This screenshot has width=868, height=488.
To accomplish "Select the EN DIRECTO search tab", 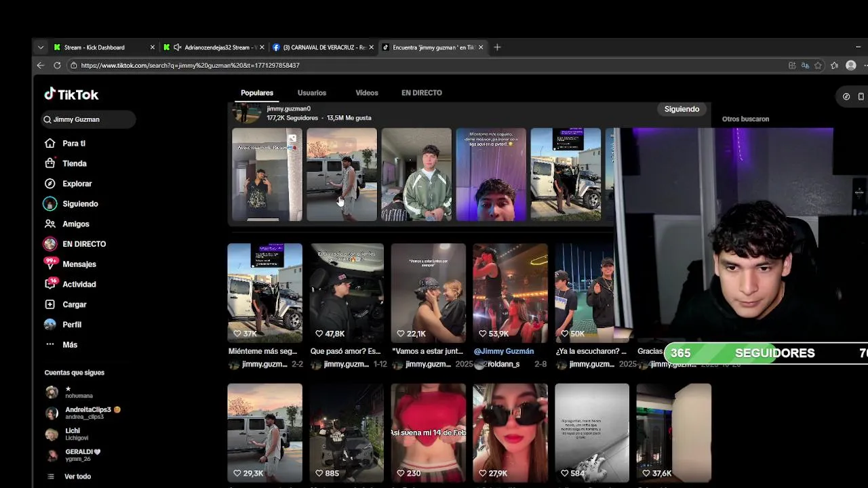I will 422,93.
